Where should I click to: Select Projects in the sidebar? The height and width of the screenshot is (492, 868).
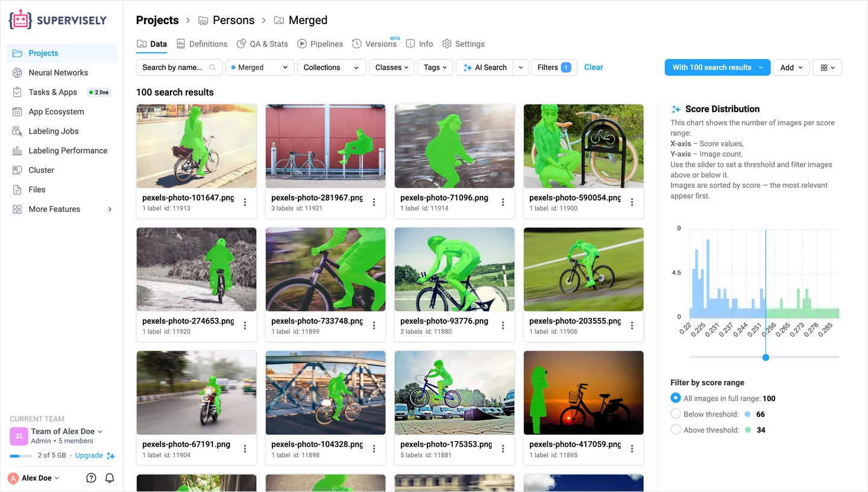pos(61,53)
